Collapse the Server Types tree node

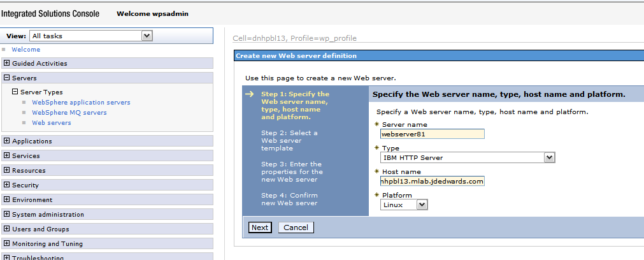(15, 92)
